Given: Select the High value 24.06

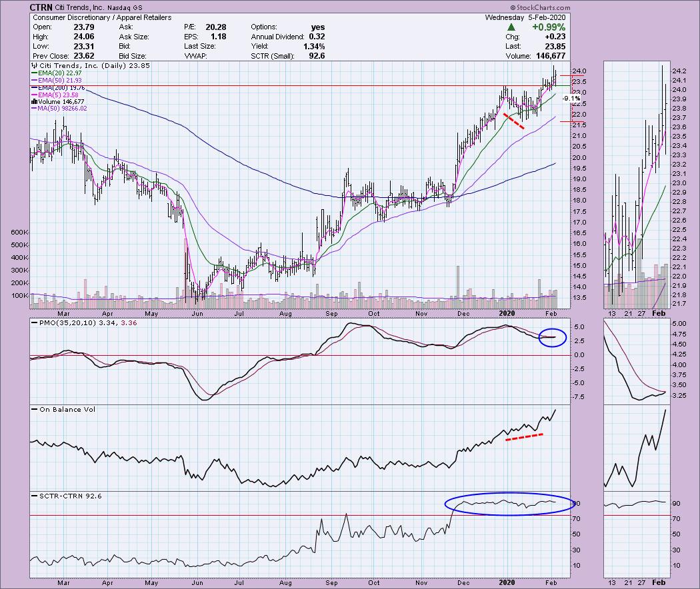Looking at the screenshot, I should pos(84,37).
